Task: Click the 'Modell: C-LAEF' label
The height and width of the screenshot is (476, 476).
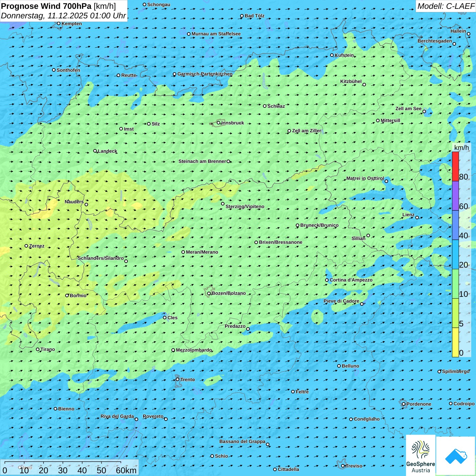Action: click(445, 6)
